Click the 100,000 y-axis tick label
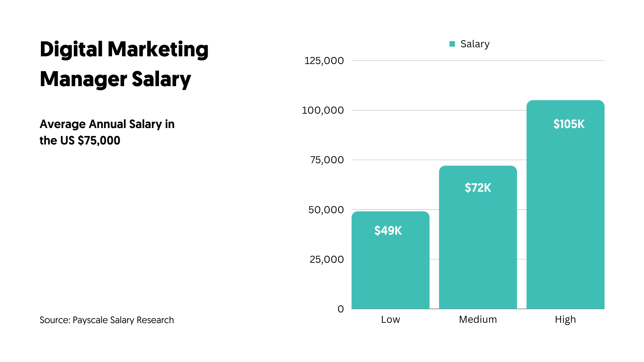The width and height of the screenshot is (644, 362). tap(323, 110)
